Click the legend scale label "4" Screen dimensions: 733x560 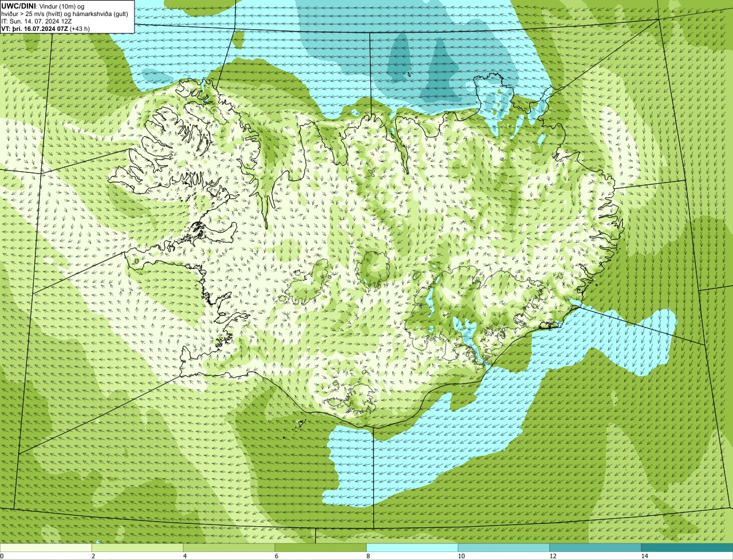coord(184,556)
